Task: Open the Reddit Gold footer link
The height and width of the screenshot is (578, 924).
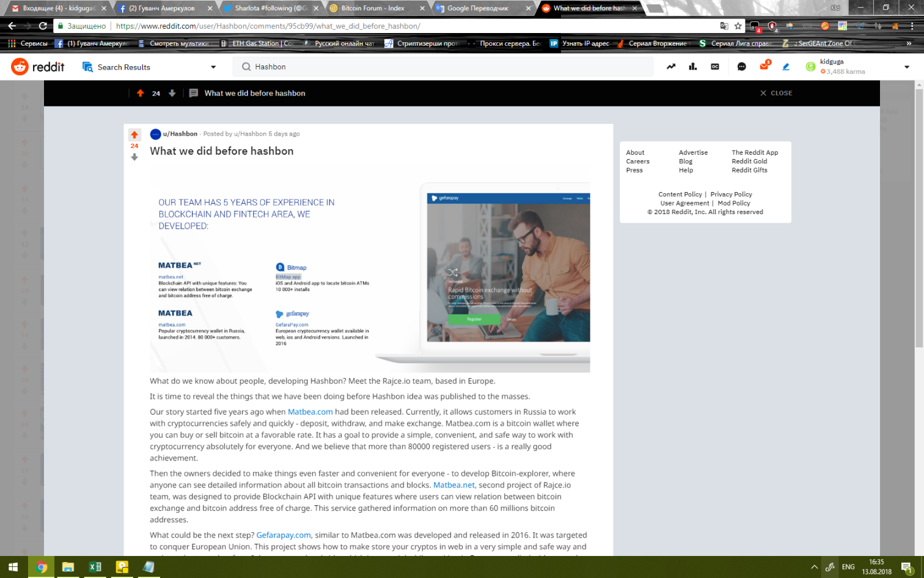Action: click(x=749, y=161)
